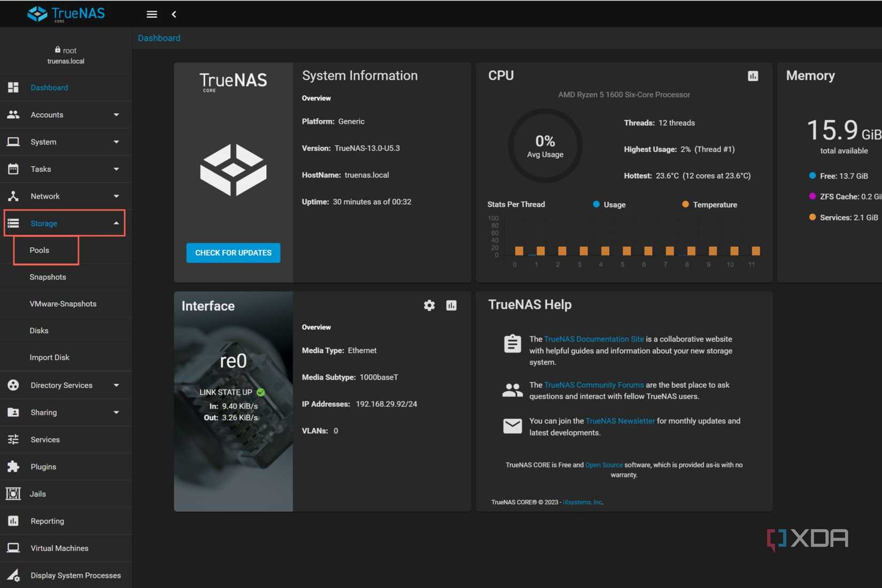Click the root user lock icon
The image size is (882, 588).
57,50
